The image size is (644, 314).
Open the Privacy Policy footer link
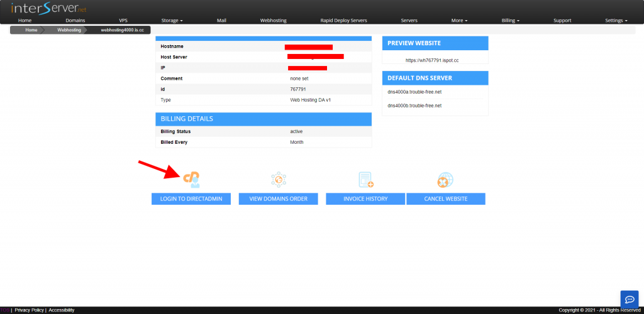coord(29,310)
